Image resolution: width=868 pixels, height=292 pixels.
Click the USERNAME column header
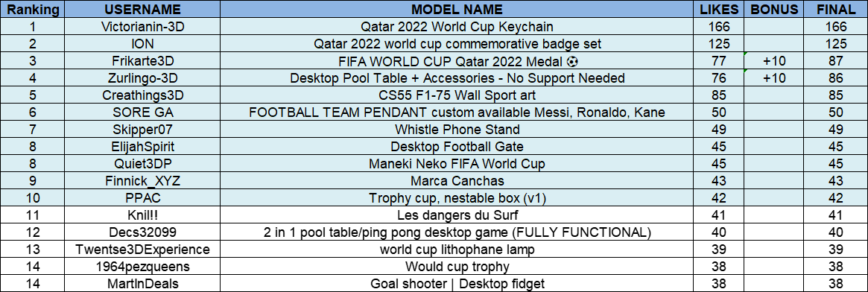click(143, 10)
